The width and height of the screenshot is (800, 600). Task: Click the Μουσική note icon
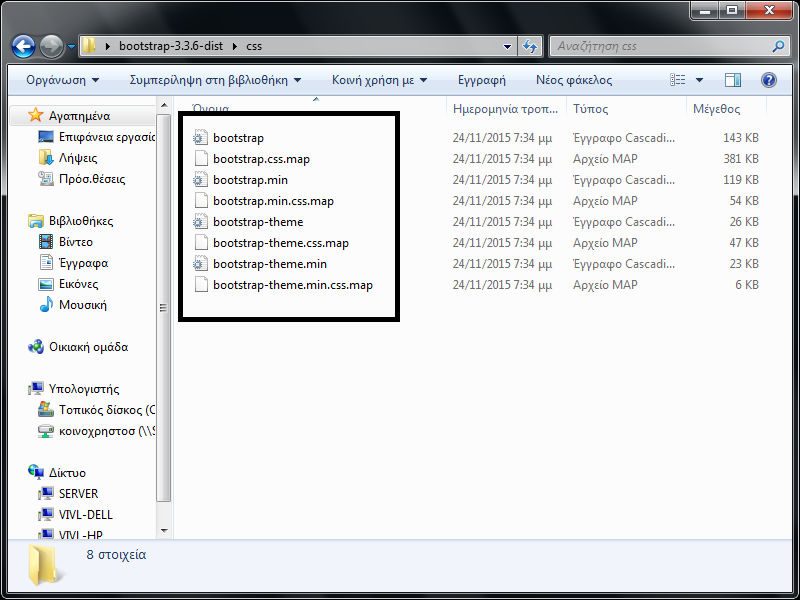(x=46, y=305)
